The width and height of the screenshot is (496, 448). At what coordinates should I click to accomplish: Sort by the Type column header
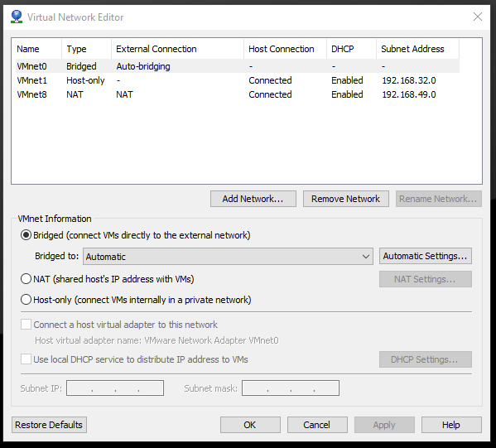click(x=87, y=49)
